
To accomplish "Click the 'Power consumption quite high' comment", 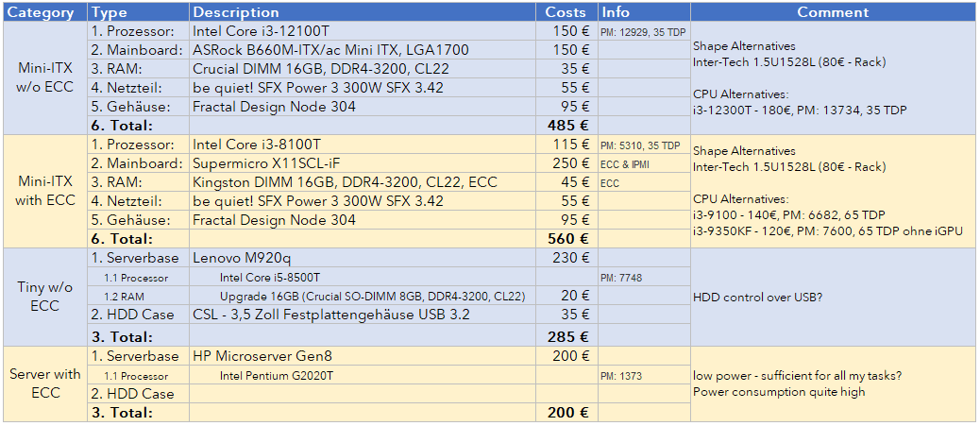I will click(780, 392).
